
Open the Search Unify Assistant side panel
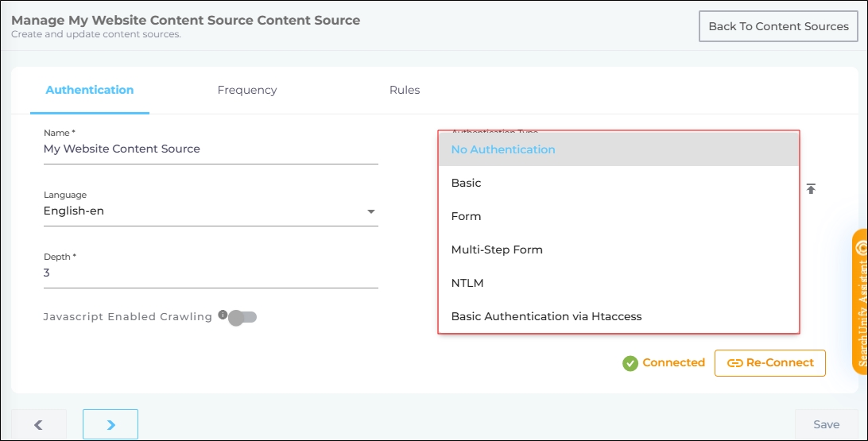pyautogui.click(x=859, y=302)
